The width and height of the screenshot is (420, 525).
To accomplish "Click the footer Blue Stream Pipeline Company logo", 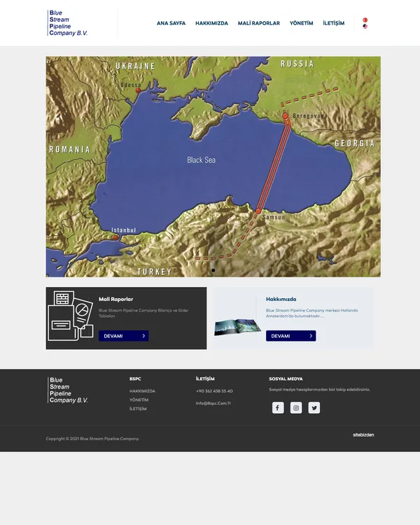I will (68, 390).
